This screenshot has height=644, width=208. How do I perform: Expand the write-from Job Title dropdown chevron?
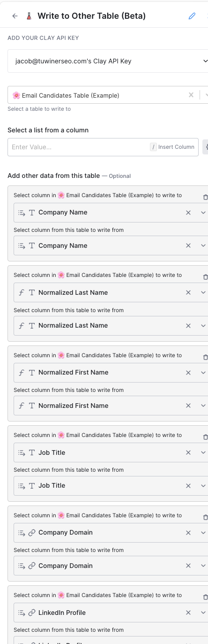point(203,486)
